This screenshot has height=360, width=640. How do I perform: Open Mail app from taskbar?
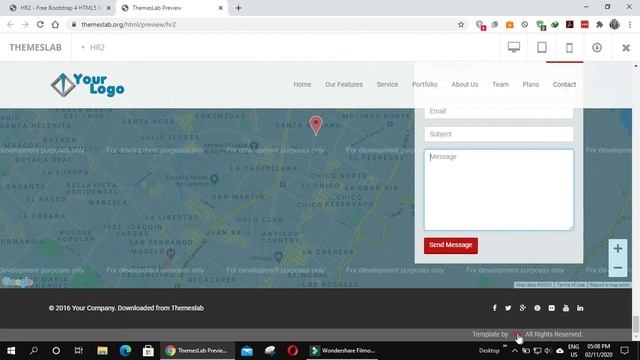coord(247,351)
